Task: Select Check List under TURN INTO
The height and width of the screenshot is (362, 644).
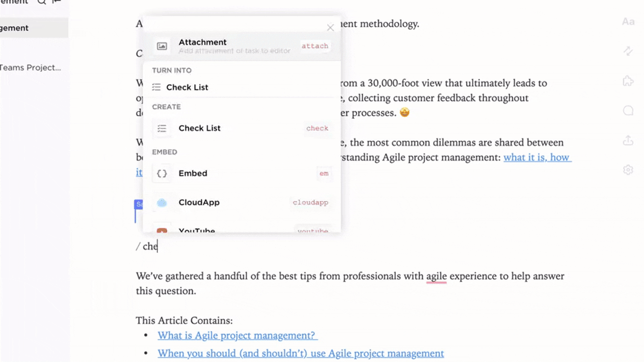Action: click(x=187, y=87)
